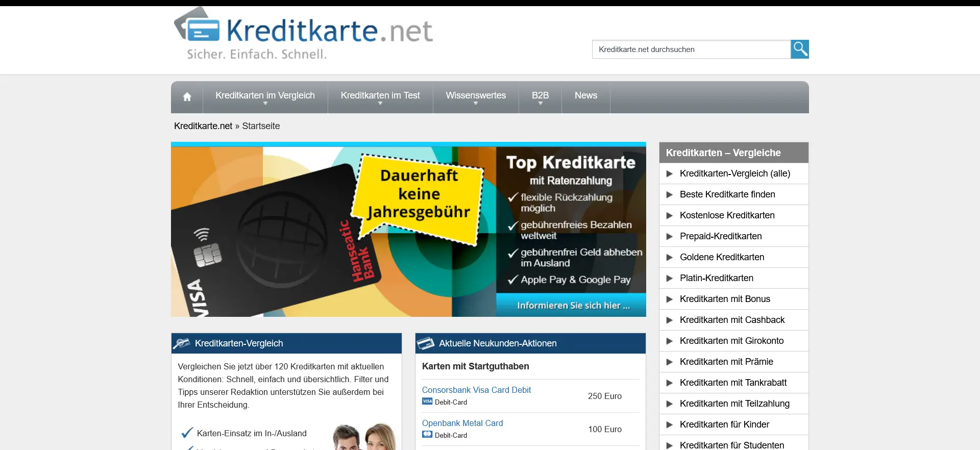Click the arrow icon beside Kreditkarten mit Girokonto
This screenshot has height=450, width=980.
coord(670,341)
